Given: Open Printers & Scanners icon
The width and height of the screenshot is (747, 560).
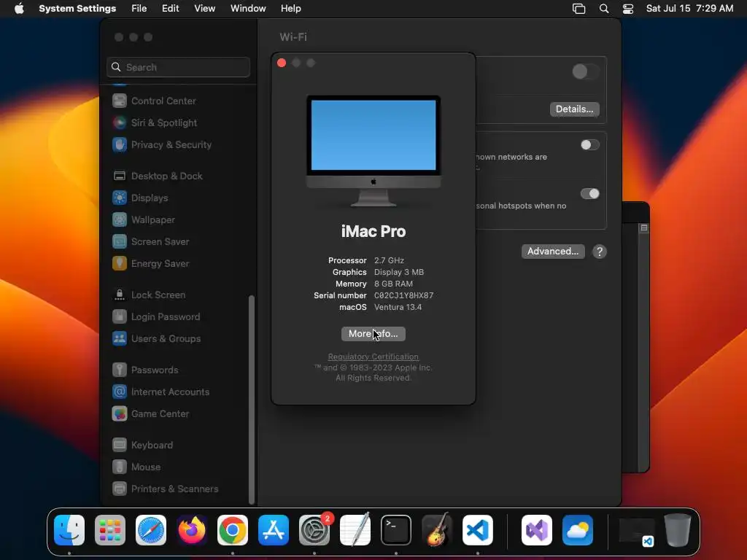Looking at the screenshot, I should [x=120, y=489].
